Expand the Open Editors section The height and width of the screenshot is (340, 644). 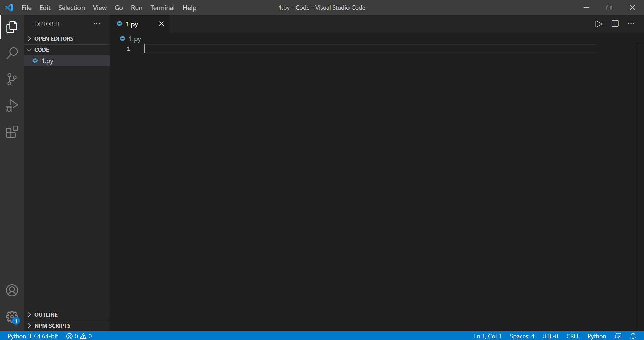[x=67, y=39]
